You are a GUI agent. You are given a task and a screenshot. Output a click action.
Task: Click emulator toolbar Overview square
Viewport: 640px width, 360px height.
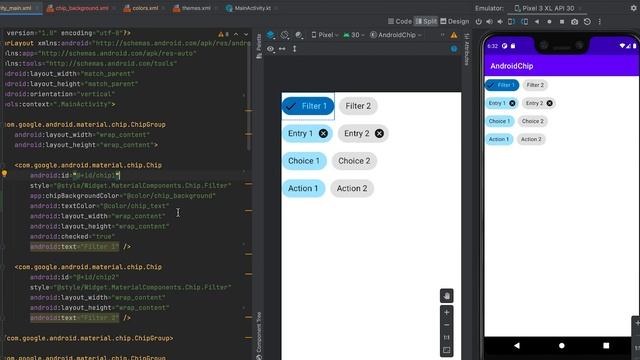click(x=562, y=22)
